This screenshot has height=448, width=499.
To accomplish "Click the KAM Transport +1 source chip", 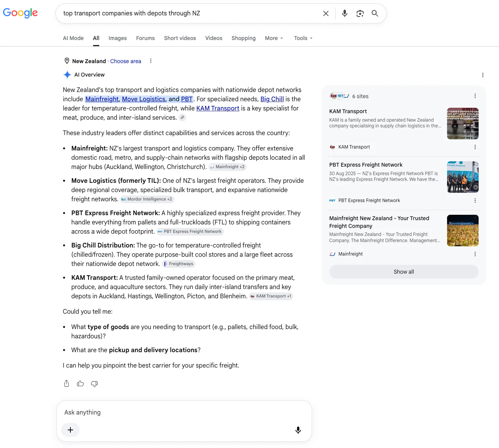I will [x=271, y=296].
